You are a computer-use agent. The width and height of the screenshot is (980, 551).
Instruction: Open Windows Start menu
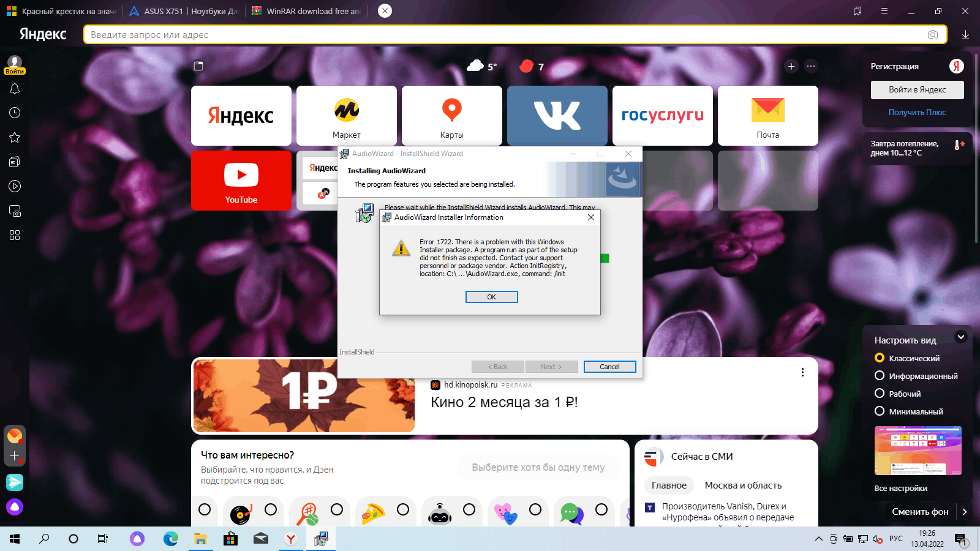pos(15,539)
